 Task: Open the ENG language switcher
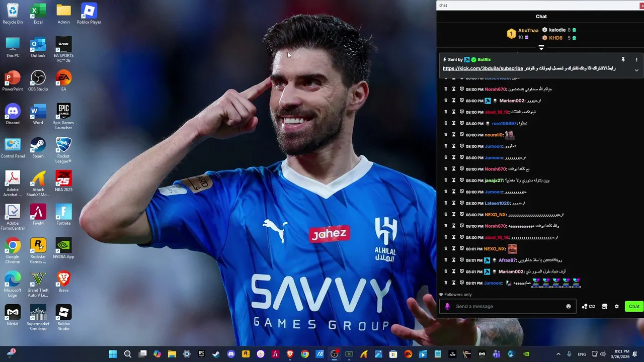click(581, 354)
